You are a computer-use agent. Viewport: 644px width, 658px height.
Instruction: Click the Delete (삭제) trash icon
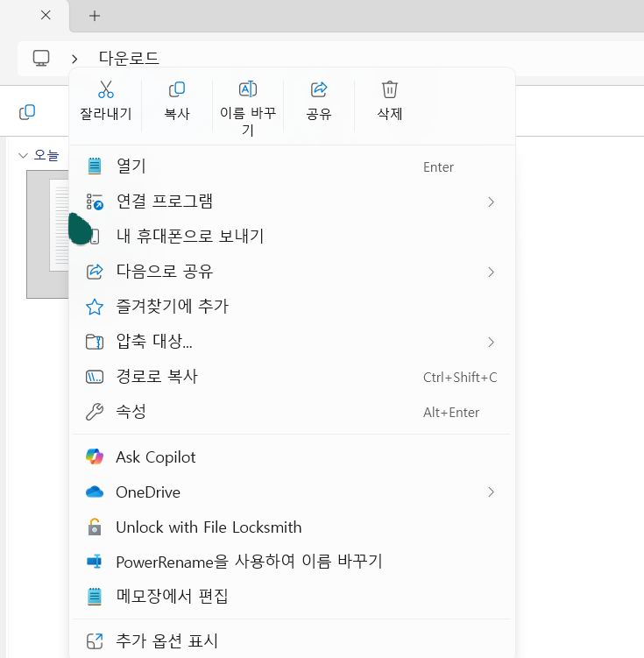tap(390, 89)
